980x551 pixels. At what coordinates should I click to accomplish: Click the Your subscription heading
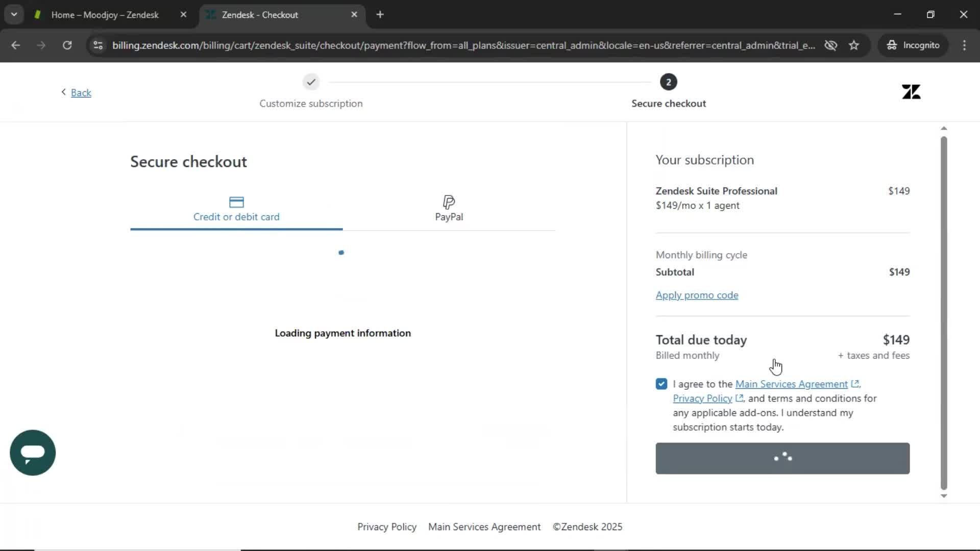[704, 160]
